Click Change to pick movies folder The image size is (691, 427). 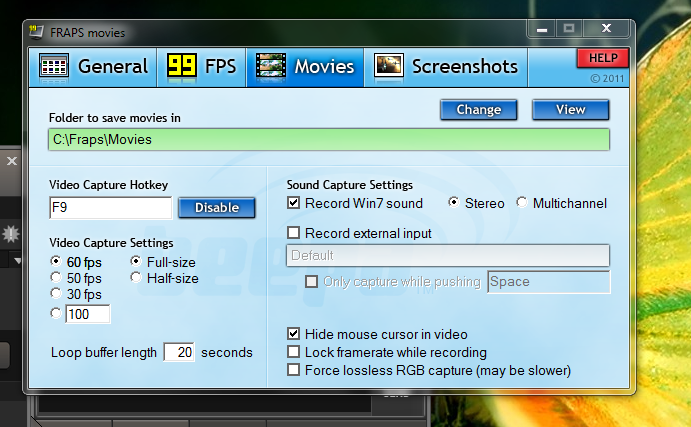[479, 109]
